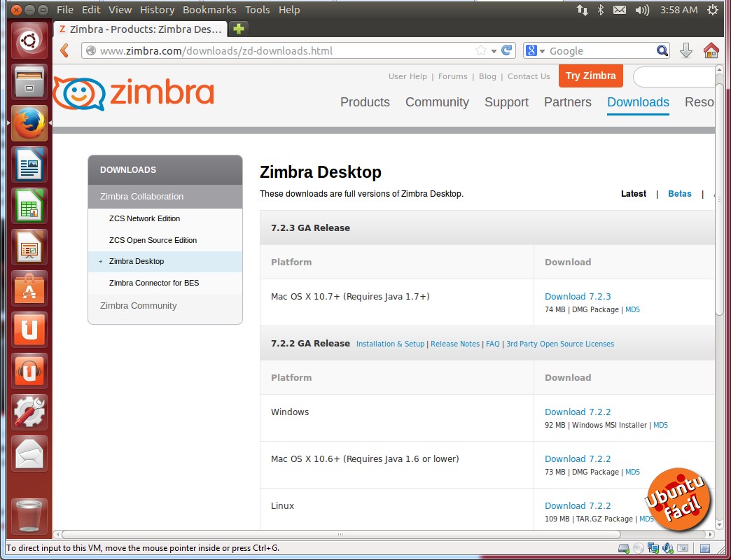
Task: Go to the browser Home page icon
Action: point(711,50)
